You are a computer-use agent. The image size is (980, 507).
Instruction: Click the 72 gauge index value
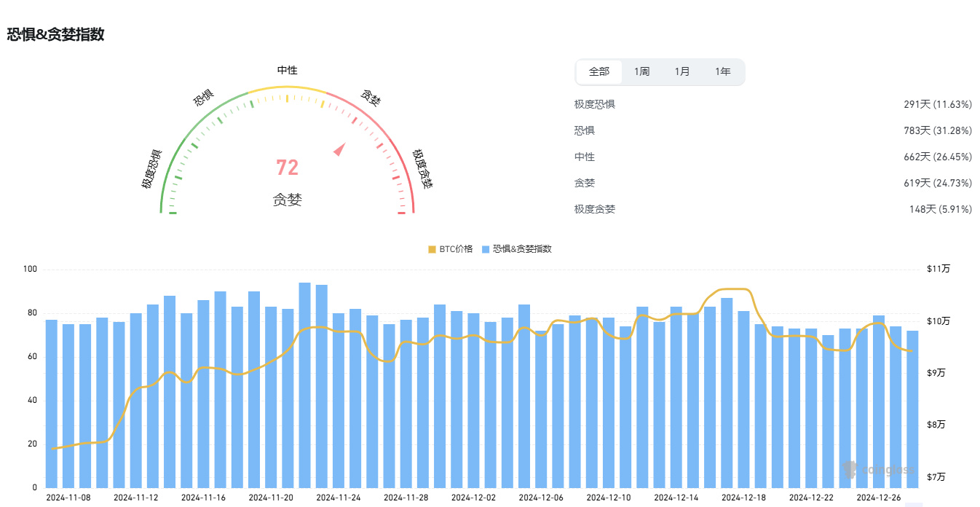pyautogui.click(x=287, y=168)
